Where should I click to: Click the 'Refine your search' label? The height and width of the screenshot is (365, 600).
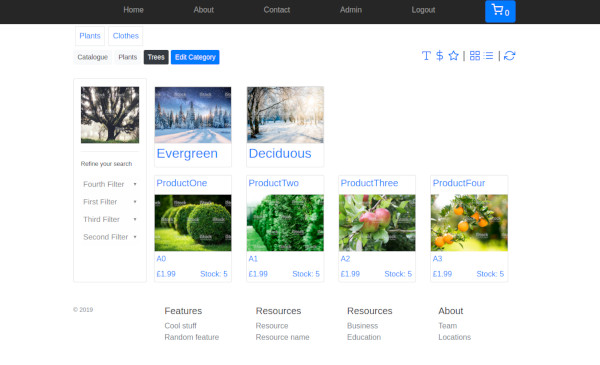[x=106, y=164]
